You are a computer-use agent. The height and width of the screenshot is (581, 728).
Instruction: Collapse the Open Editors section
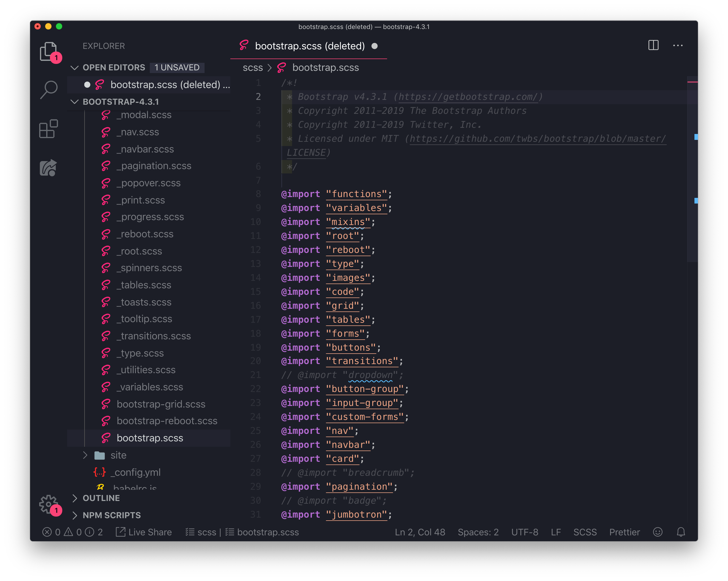click(x=74, y=68)
